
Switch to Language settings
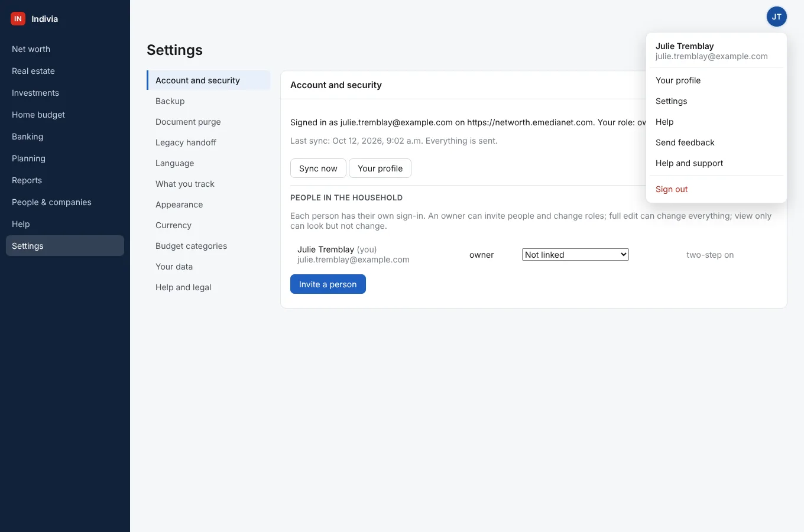pos(209,163)
